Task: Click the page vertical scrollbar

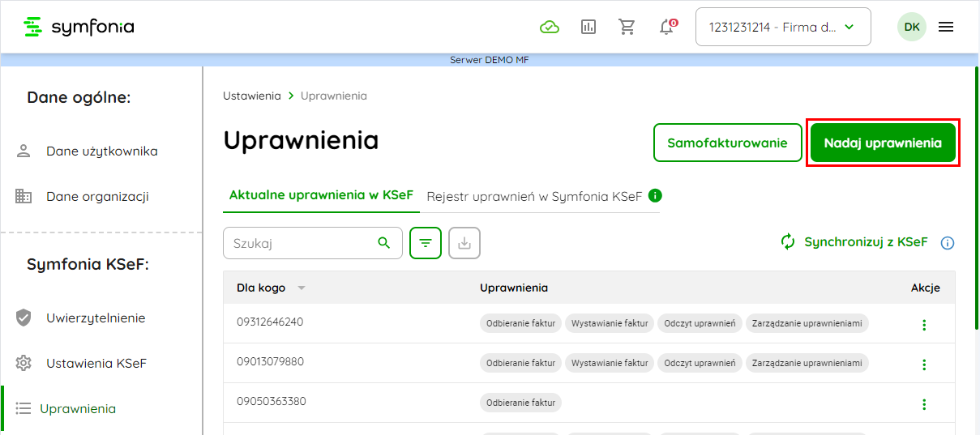Action: click(975, 198)
